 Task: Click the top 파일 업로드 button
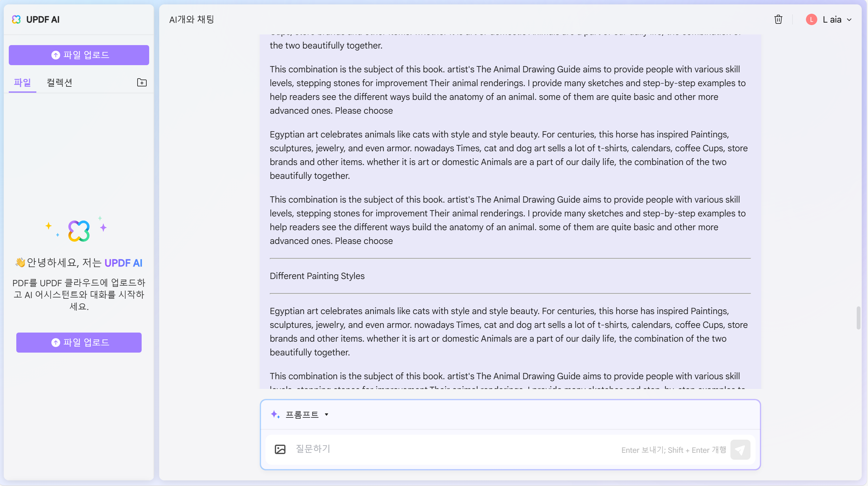pos(79,55)
